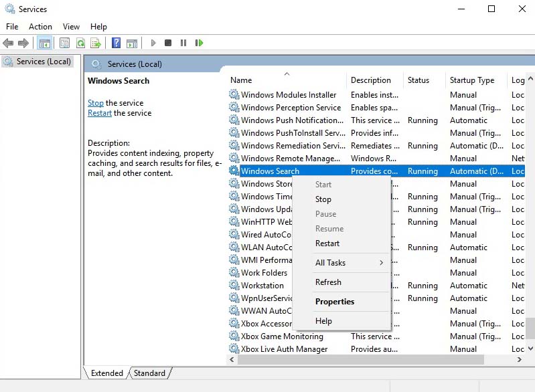535x392 pixels.
Task: Select the Workstation service name
Action: coord(262,286)
